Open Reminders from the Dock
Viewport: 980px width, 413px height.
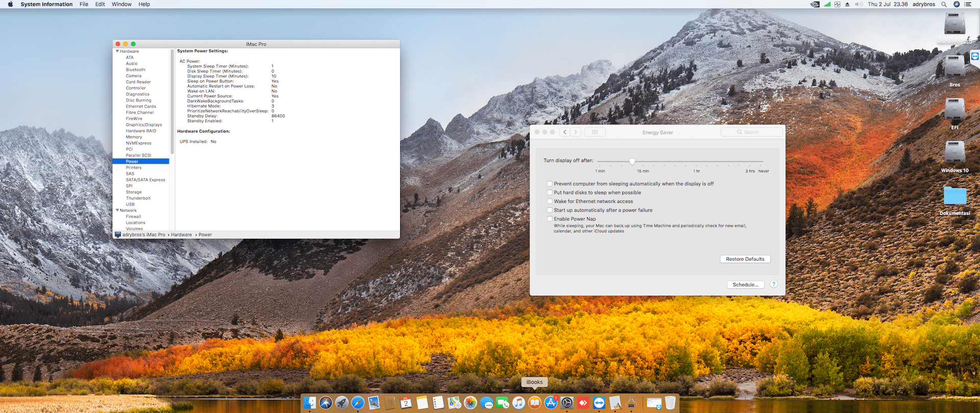coord(438,403)
